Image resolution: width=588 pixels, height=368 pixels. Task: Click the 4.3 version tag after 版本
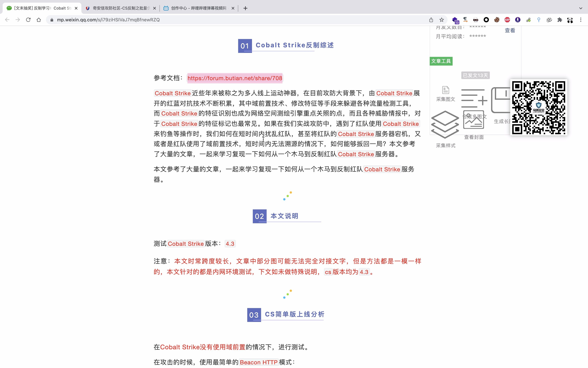click(x=230, y=244)
